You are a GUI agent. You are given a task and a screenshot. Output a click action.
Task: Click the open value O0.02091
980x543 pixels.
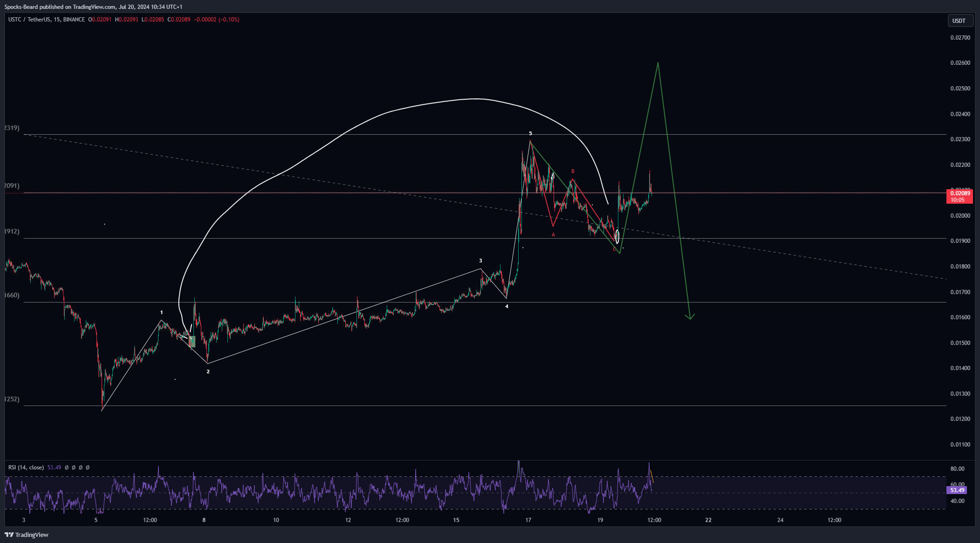[100, 20]
